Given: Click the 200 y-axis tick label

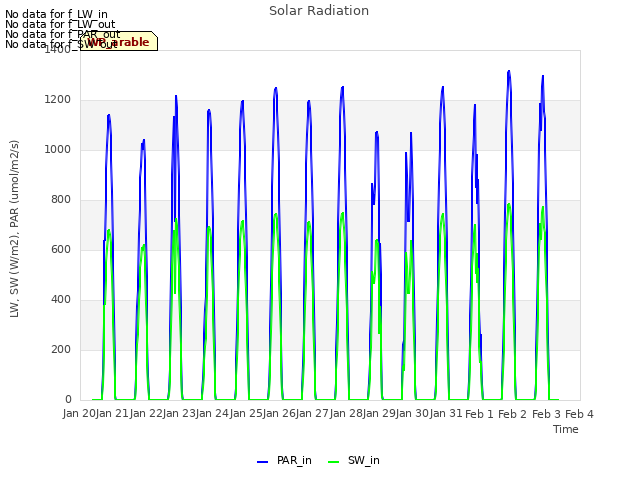Looking at the screenshot, I should coord(61,350).
